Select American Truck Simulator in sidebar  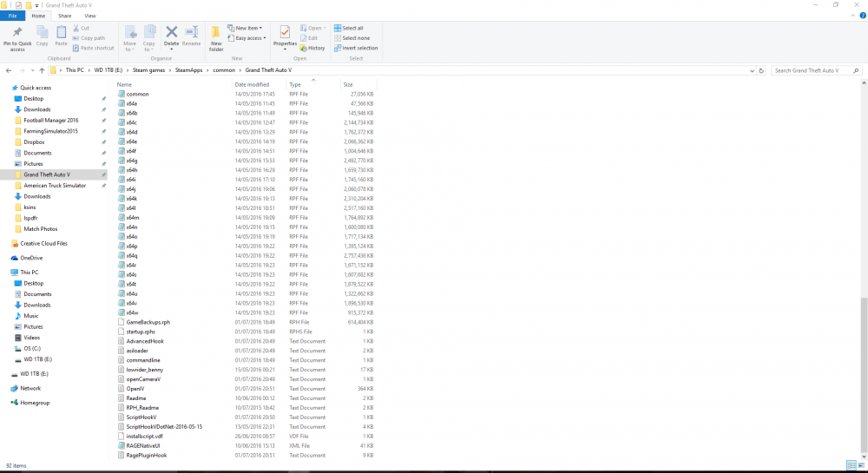point(55,186)
